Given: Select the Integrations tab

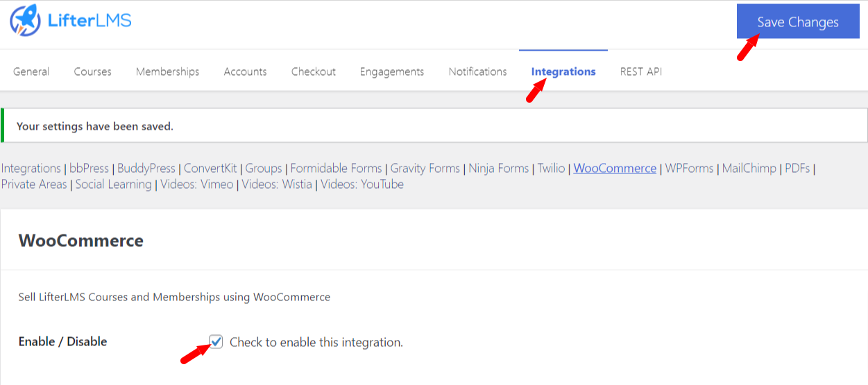Looking at the screenshot, I should pos(563,71).
